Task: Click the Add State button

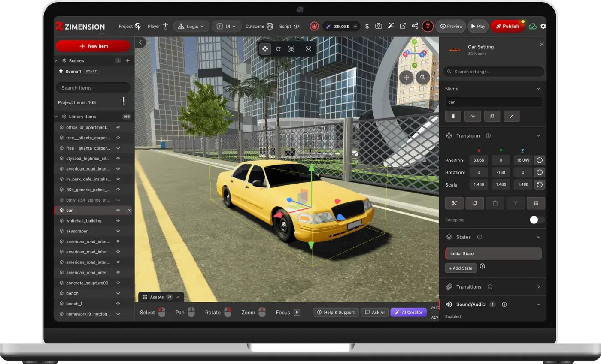Action: coord(461,268)
